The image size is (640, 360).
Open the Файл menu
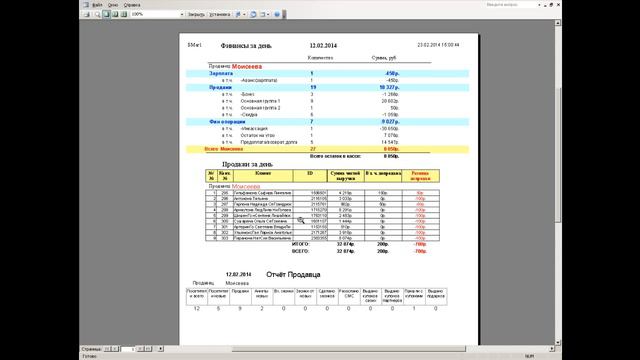97,5
